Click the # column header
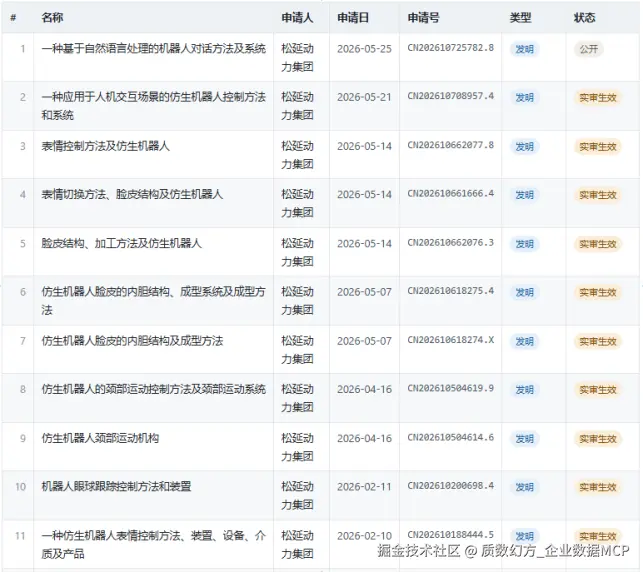 13,18
